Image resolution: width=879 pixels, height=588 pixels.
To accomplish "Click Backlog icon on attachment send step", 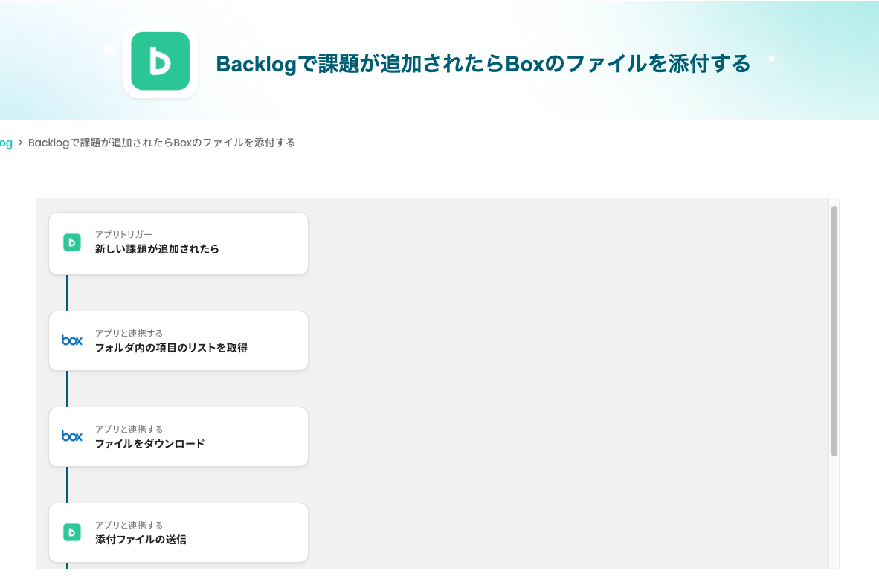I will click(x=72, y=532).
